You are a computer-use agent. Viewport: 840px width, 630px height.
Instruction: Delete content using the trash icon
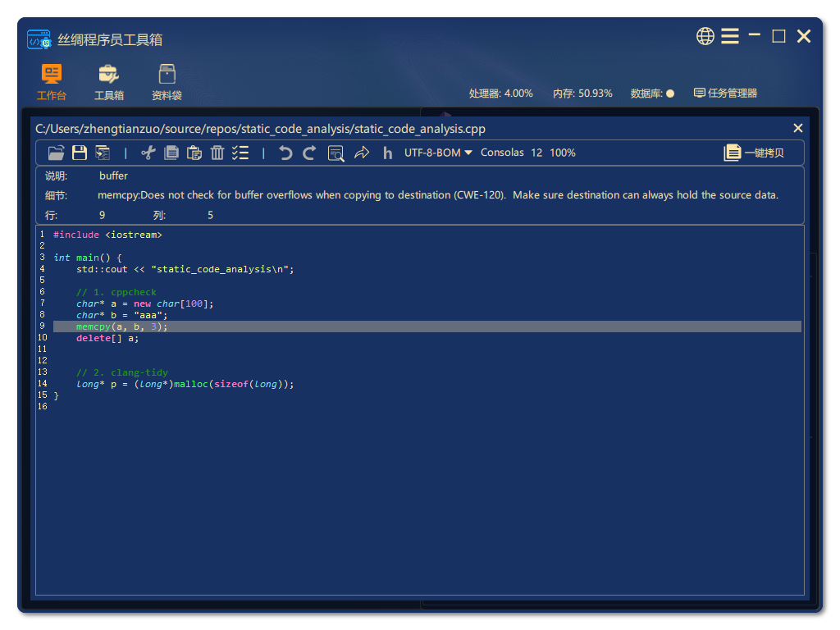tap(217, 153)
